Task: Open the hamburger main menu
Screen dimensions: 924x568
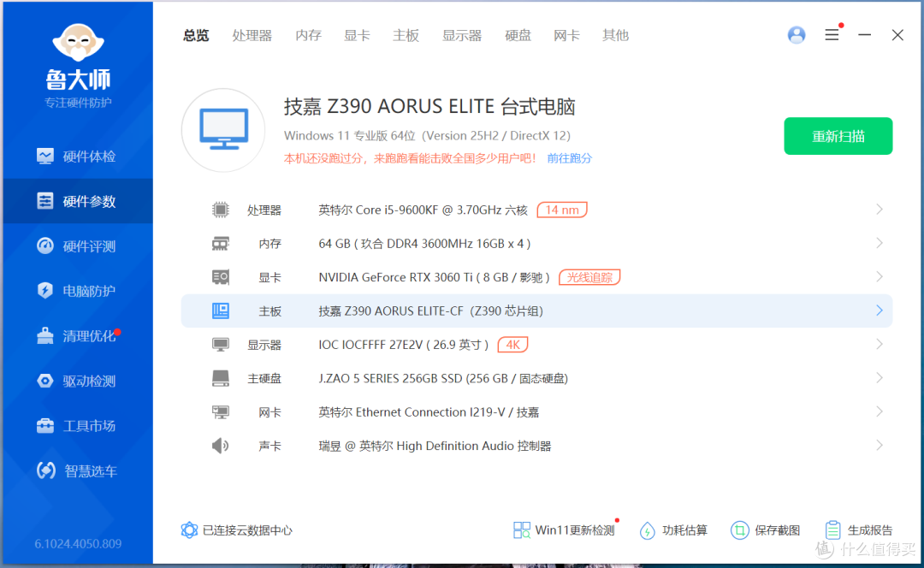Action: click(832, 35)
